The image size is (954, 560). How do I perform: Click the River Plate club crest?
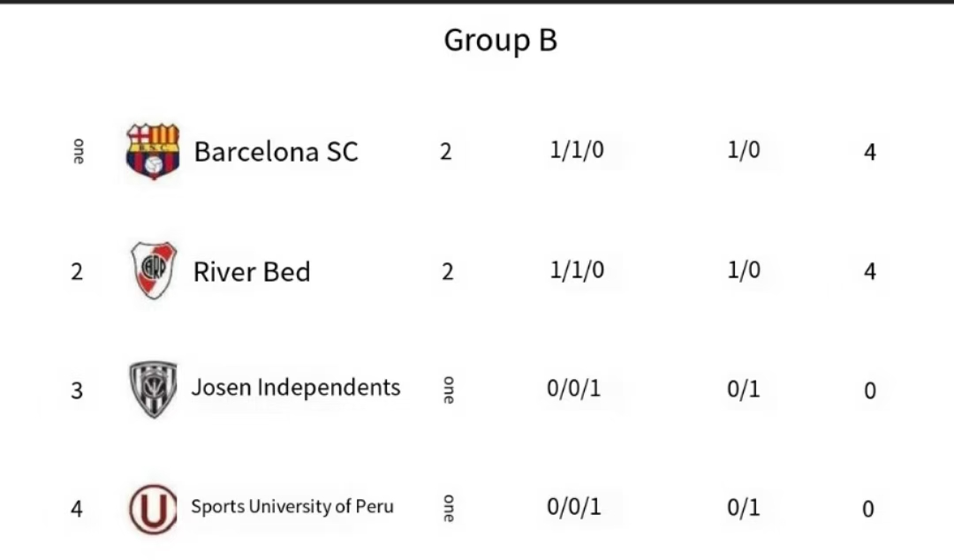(154, 270)
